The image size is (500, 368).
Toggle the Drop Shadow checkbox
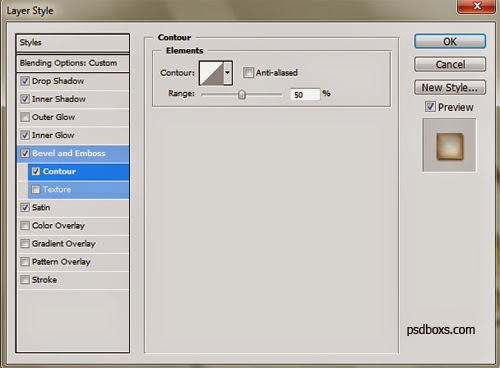(x=25, y=81)
